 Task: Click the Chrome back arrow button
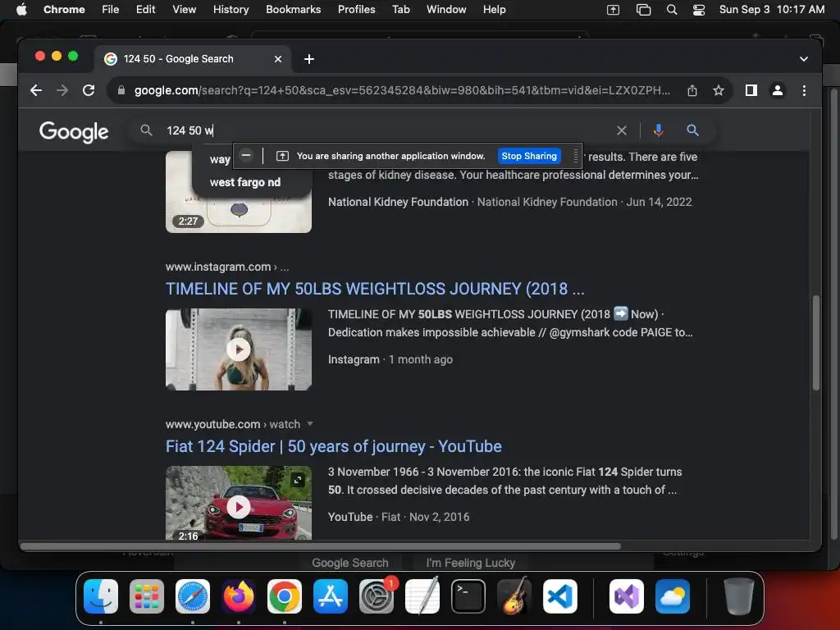pos(36,90)
